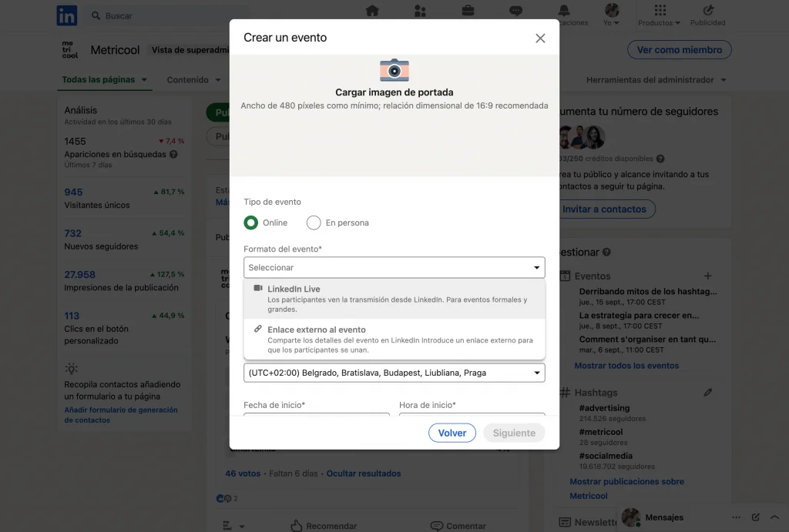
Task: Open the notifications bell icon
Action: pyautogui.click(x=564, y=11)
